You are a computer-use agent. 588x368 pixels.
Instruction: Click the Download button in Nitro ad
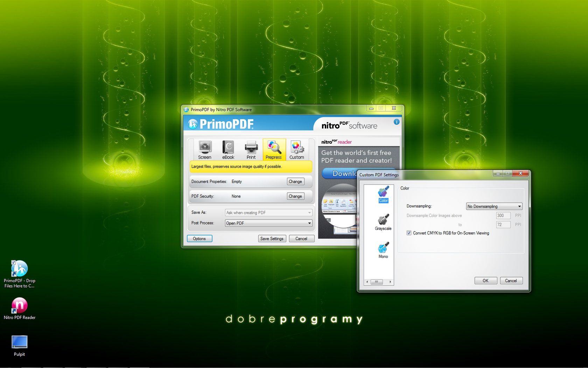339,173
